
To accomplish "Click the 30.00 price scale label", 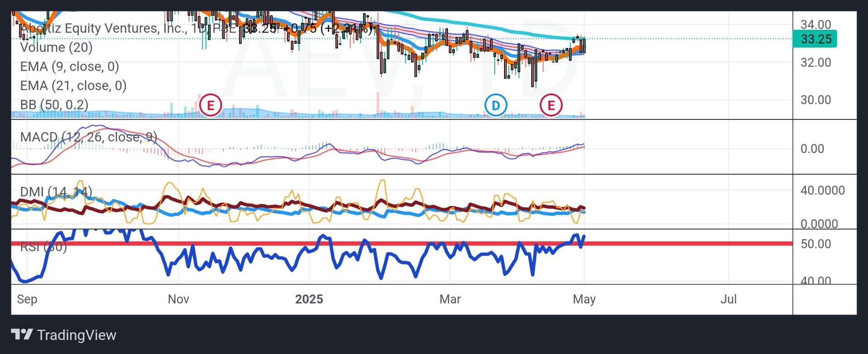I will pyautogui.click(x=816, y=100).
